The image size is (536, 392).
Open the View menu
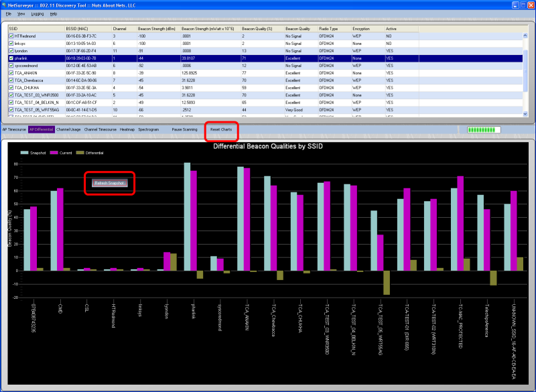pyautogui.click(x=21, y=14)
